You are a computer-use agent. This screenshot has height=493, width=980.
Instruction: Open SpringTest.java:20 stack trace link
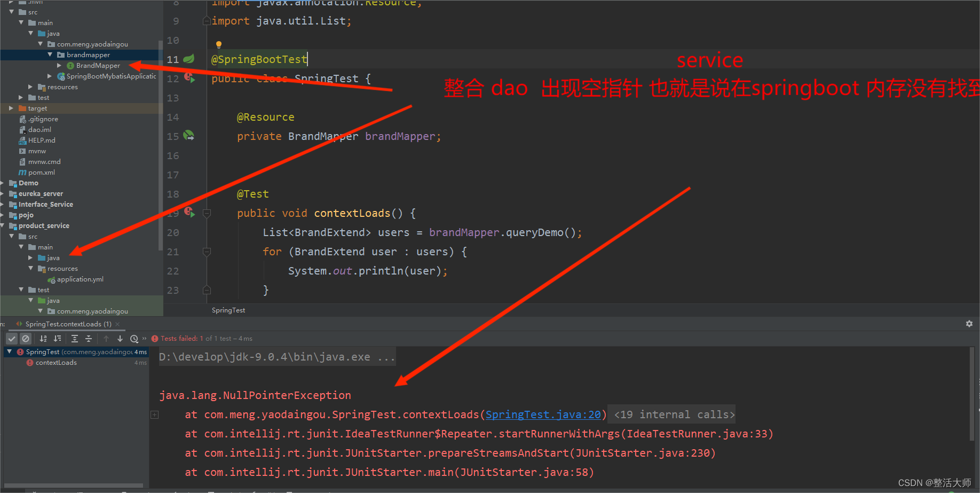543,414
